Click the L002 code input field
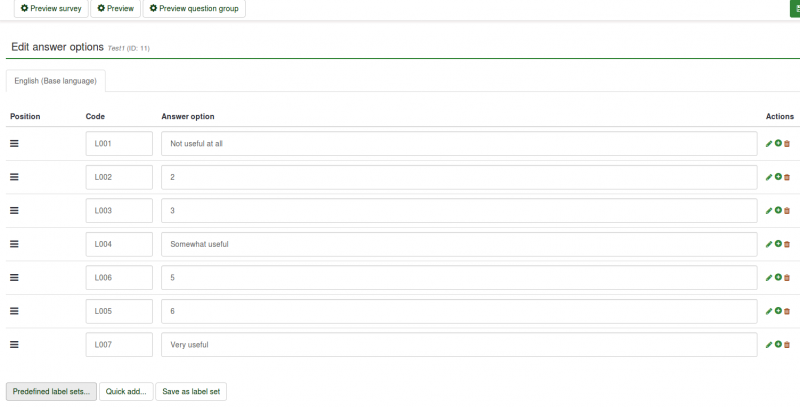 click(119, 177)
